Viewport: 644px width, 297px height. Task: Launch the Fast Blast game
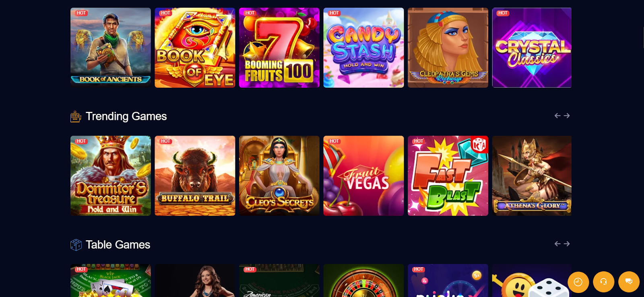(448, 176)
